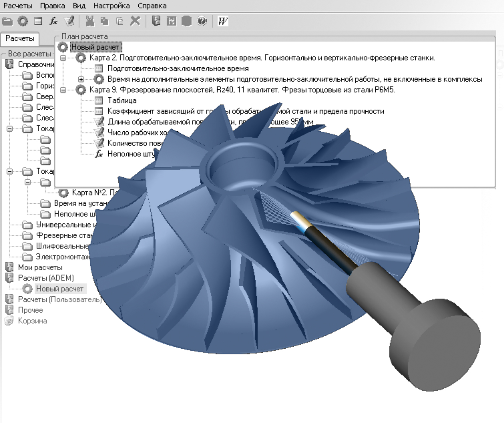The width and height of the screenshot is (504, 423).
Task: Open the Справка menu
Action: pyautogui.click(x=152, y=5)
